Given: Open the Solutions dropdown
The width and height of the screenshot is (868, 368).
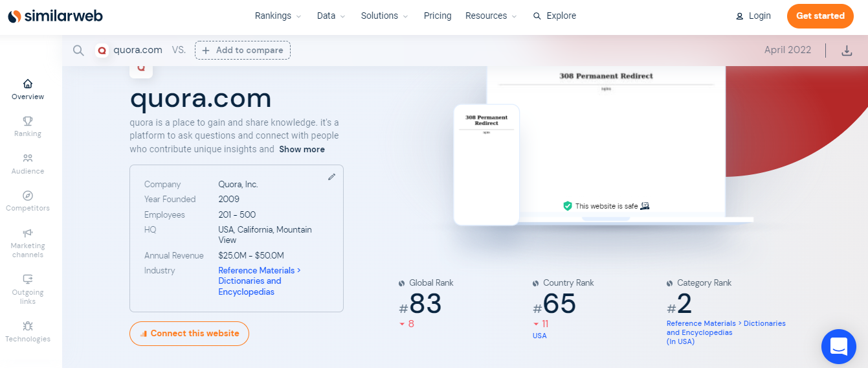Looking at the screenshot, I should click(x=384, y=16).
